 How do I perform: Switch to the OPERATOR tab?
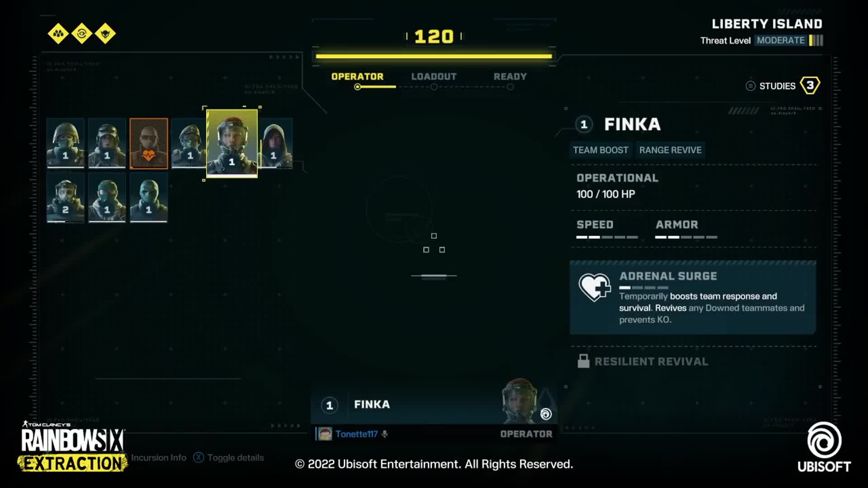point(358,76)
